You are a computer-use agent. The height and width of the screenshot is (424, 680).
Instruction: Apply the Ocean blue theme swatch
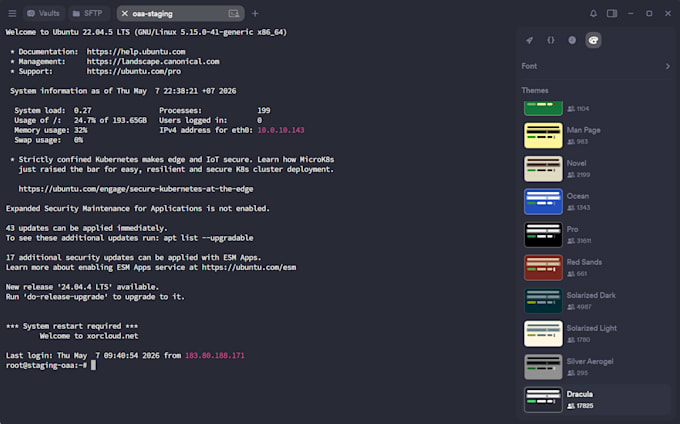tap(543, 202)
